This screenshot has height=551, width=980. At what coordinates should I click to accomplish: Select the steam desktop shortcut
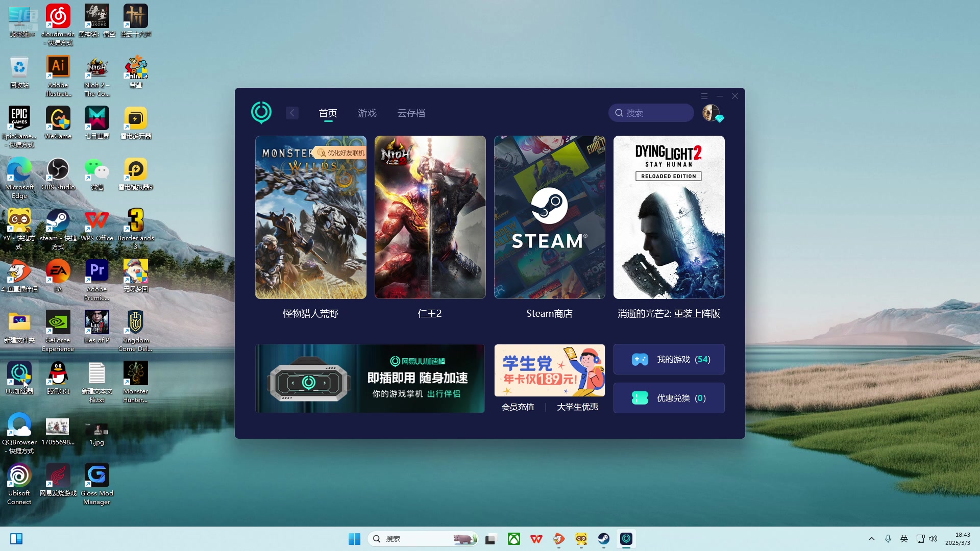(x=58, y=229)
